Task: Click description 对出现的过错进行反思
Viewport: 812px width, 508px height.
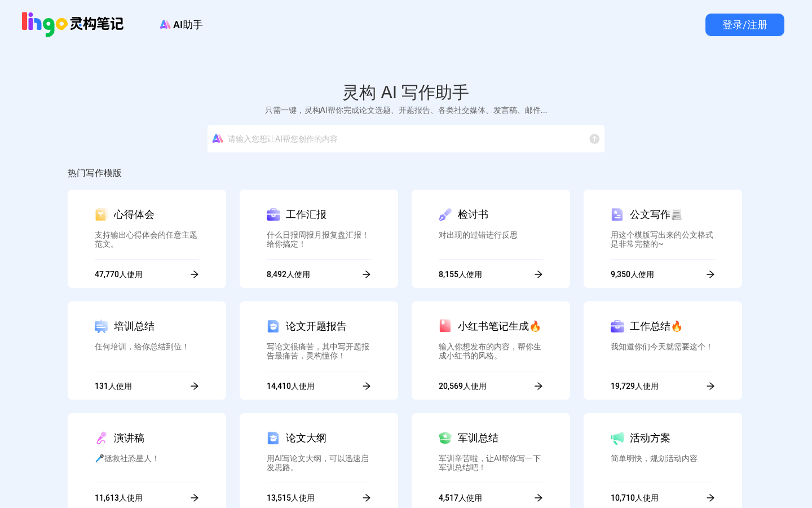Action: (478, 235)
